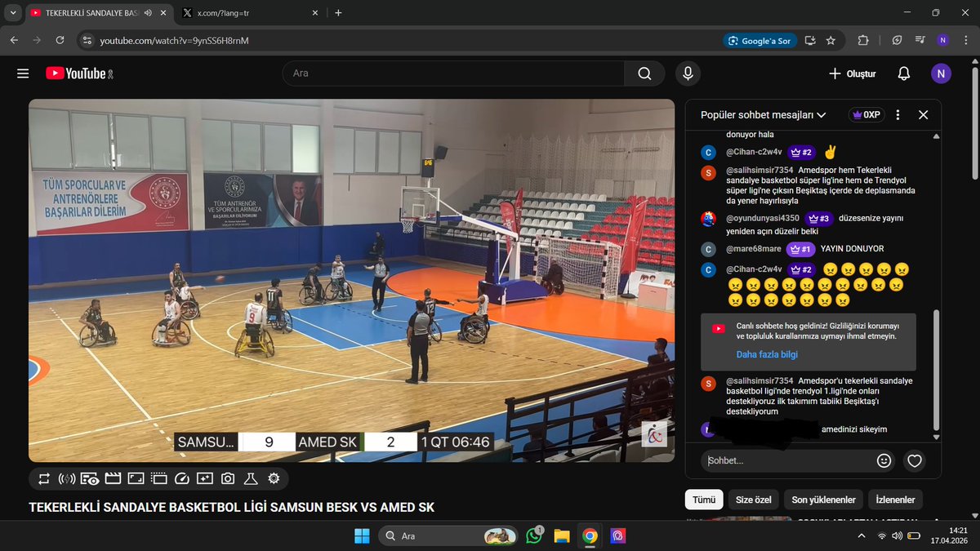
Task: Close the live chat panel
Action: 923,115
